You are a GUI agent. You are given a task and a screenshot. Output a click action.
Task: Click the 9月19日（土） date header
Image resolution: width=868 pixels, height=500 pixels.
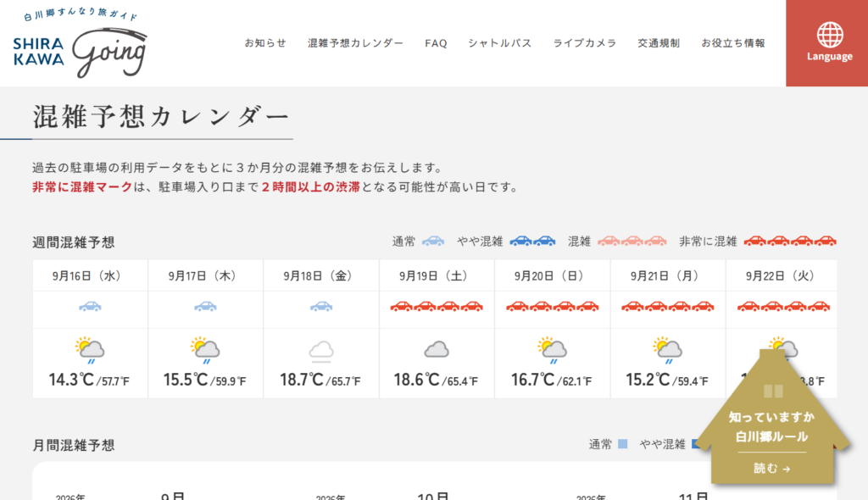tap(437, 275)
